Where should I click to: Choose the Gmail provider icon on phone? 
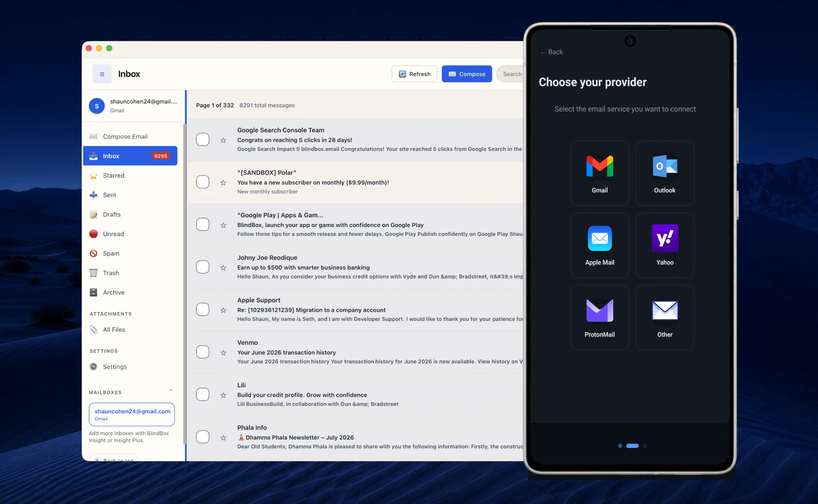tap(600, 166)
